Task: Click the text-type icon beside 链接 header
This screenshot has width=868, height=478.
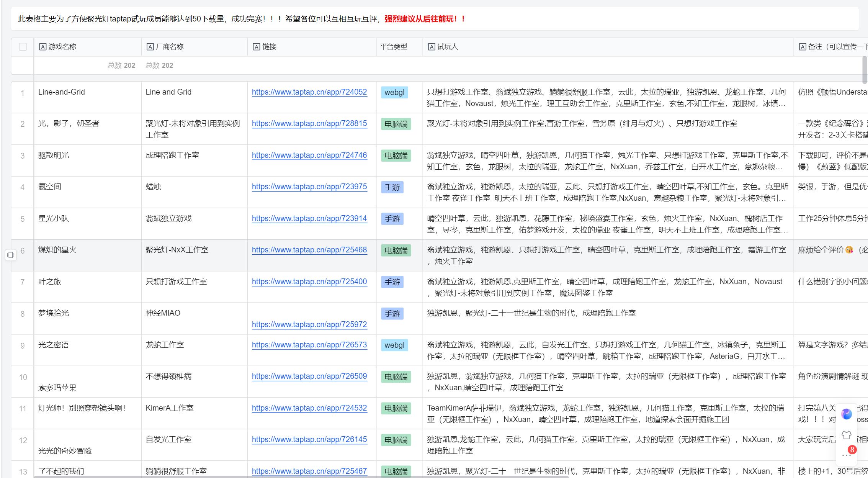Action: 257,47
